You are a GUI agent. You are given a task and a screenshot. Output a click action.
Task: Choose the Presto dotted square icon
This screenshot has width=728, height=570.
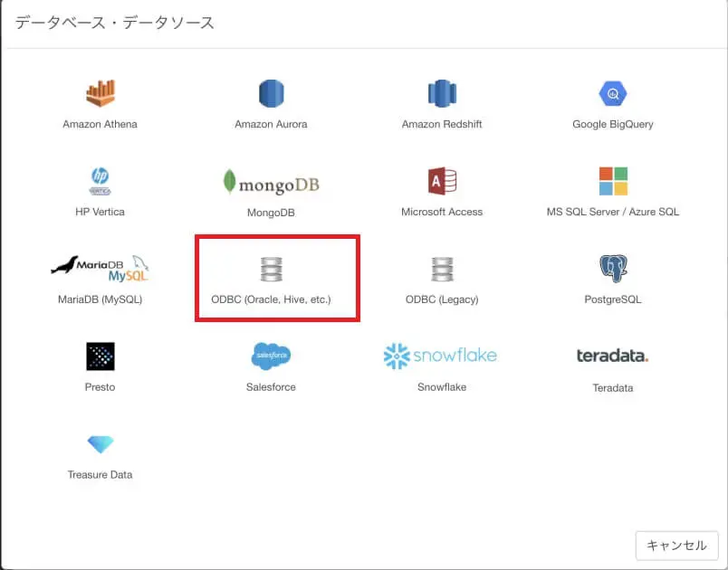[x=101, y=356]
